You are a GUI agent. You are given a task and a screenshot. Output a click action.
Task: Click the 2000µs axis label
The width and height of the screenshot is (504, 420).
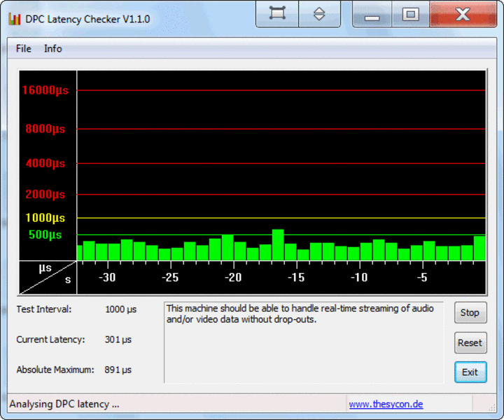tap(45, 194)
